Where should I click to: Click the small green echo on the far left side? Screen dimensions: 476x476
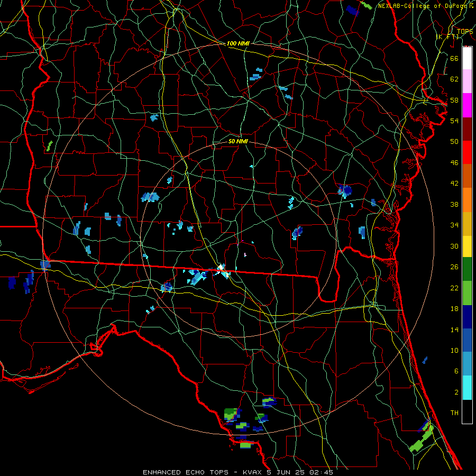[x=49, y=146]
